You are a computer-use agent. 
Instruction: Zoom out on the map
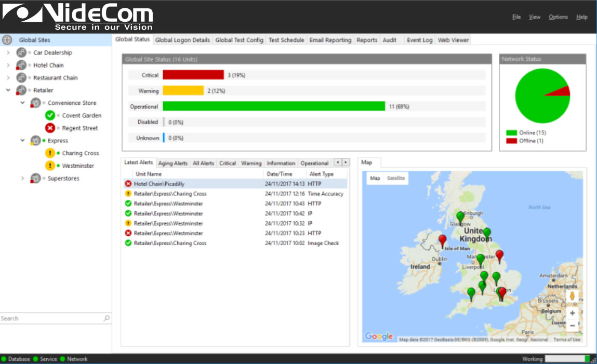pos(572,326)
